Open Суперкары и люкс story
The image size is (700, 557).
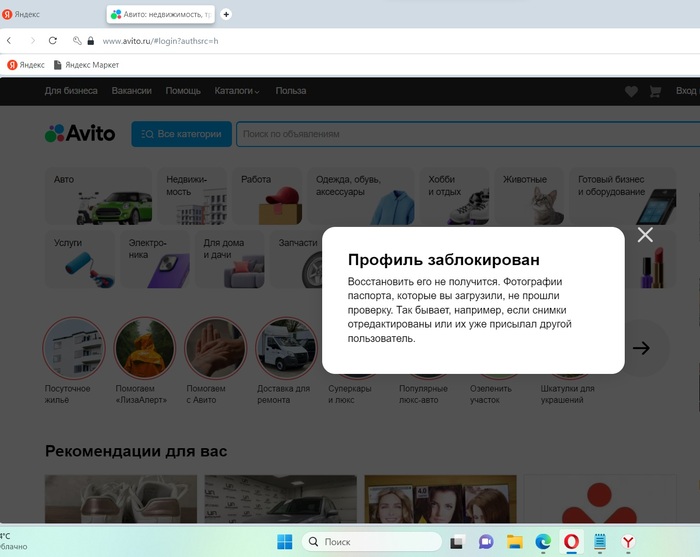[x=350, y=394]
